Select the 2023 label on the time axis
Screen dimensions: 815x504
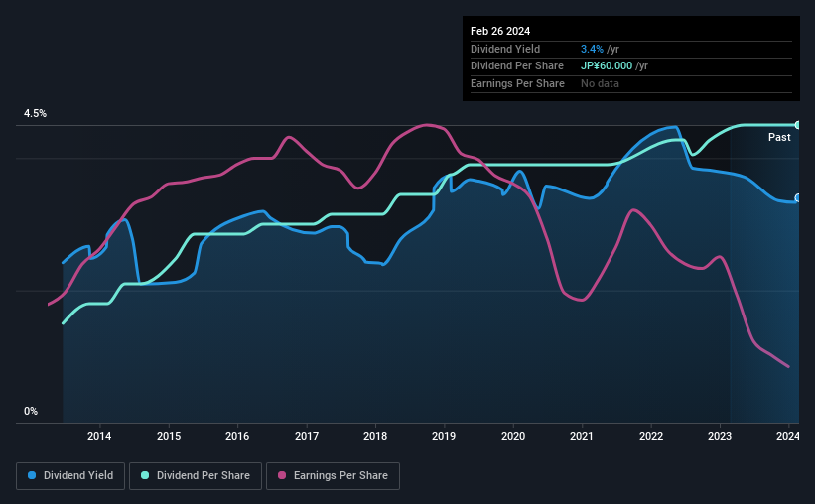720,436
